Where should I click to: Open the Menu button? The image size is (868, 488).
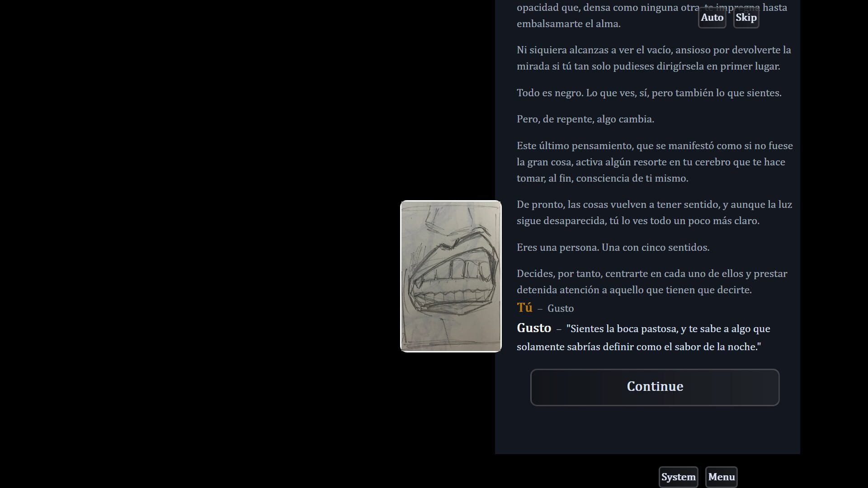pyautogui.click(x=722, y=477)
